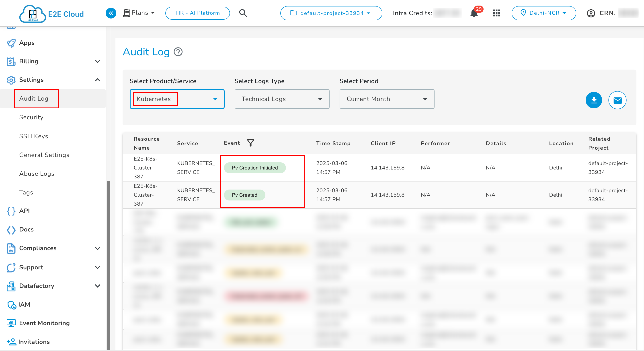Click the API curly braces icon
This screenshot has width=644, height=351.
(x=11, y=211)
